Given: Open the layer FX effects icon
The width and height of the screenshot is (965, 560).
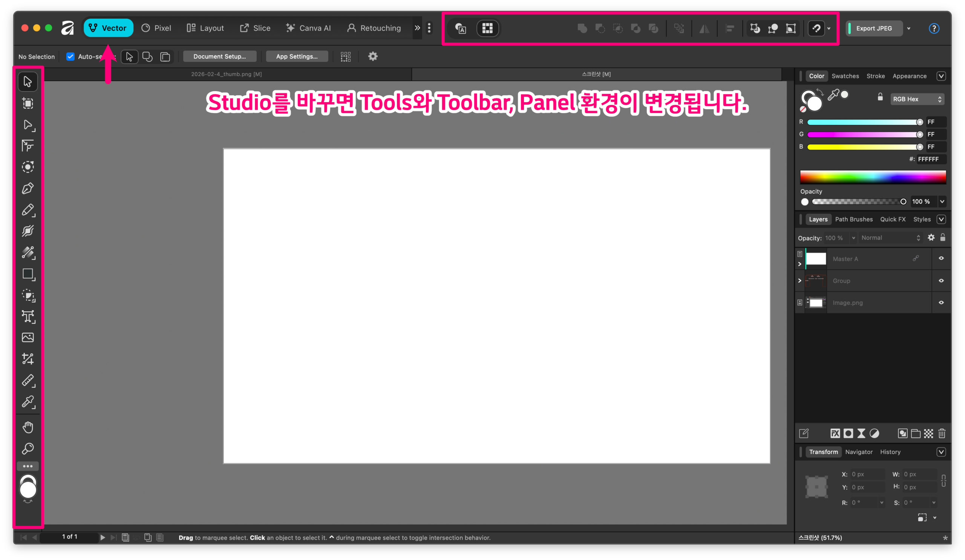Looking at the screenshot, I should point(835,433).
